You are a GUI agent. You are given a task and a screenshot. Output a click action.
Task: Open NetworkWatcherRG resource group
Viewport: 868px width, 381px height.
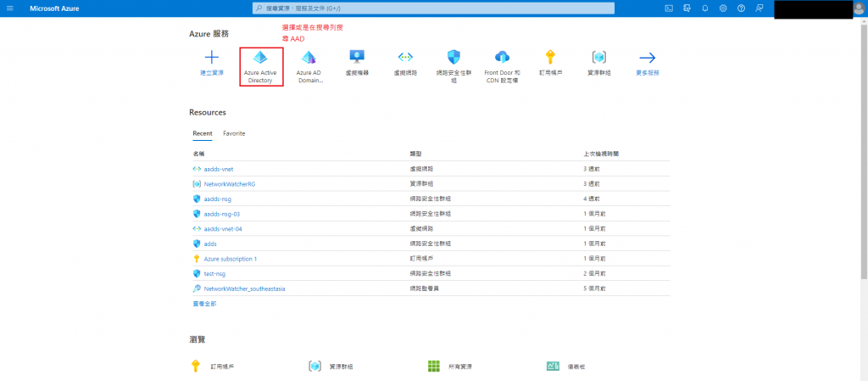point(230,184)
